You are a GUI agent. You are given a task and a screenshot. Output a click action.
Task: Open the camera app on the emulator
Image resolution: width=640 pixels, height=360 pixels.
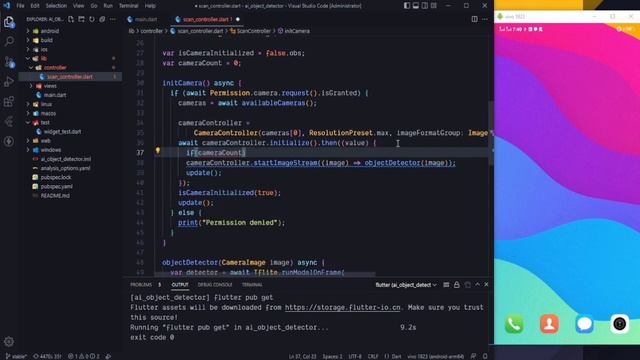(620, 324)
